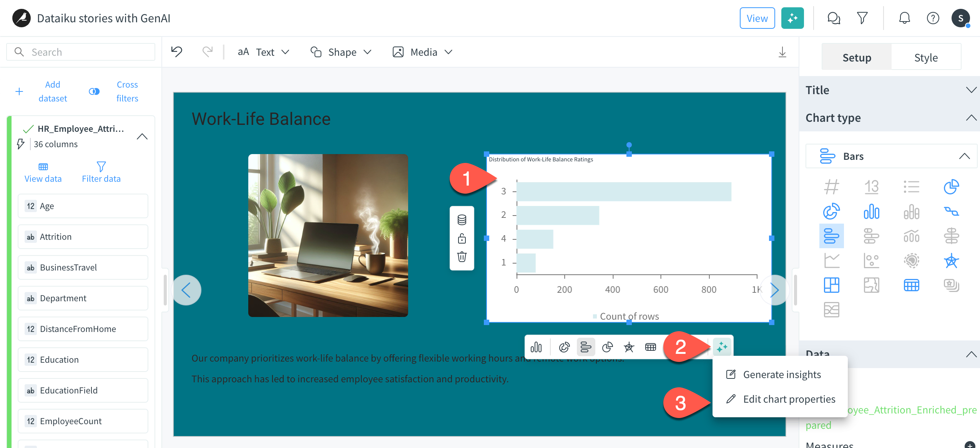Select the treemap chart type

coord(832,285)
